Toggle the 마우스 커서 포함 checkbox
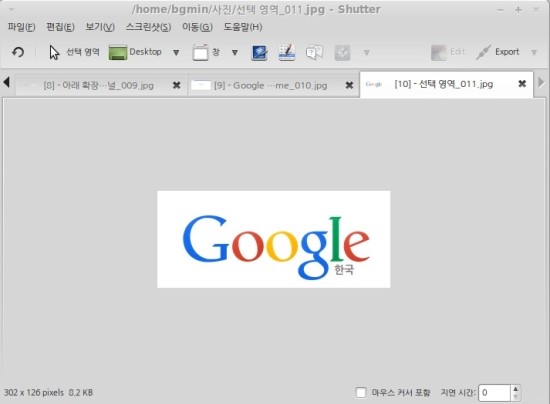Viewport: 550px width, 404px height. pos(361,392)
